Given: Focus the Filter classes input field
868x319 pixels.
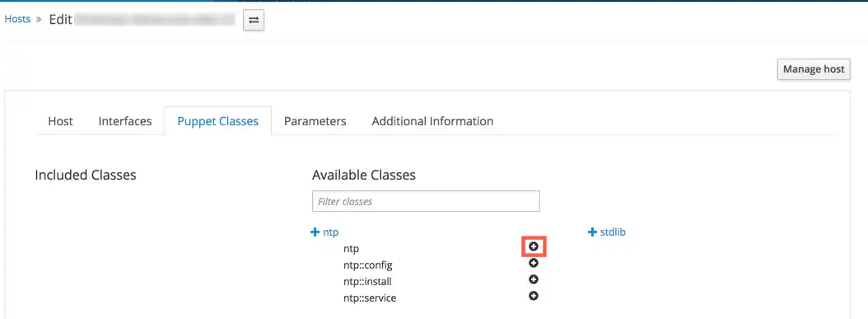Looking at the screenshot, I should click(x=427, y=202).
